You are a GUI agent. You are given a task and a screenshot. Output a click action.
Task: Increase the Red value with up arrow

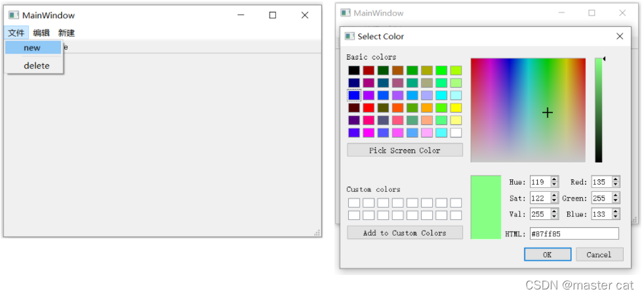[616, 179]
